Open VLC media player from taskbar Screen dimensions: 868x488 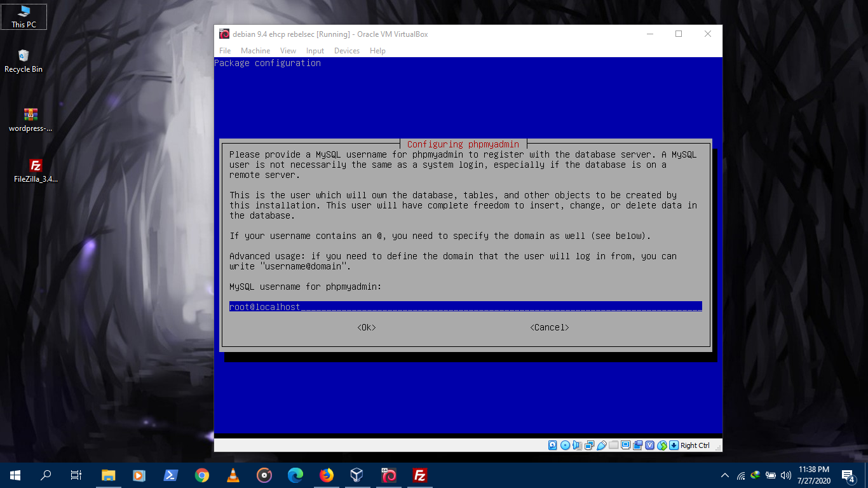pyautogui.click(x=233, y=475)
